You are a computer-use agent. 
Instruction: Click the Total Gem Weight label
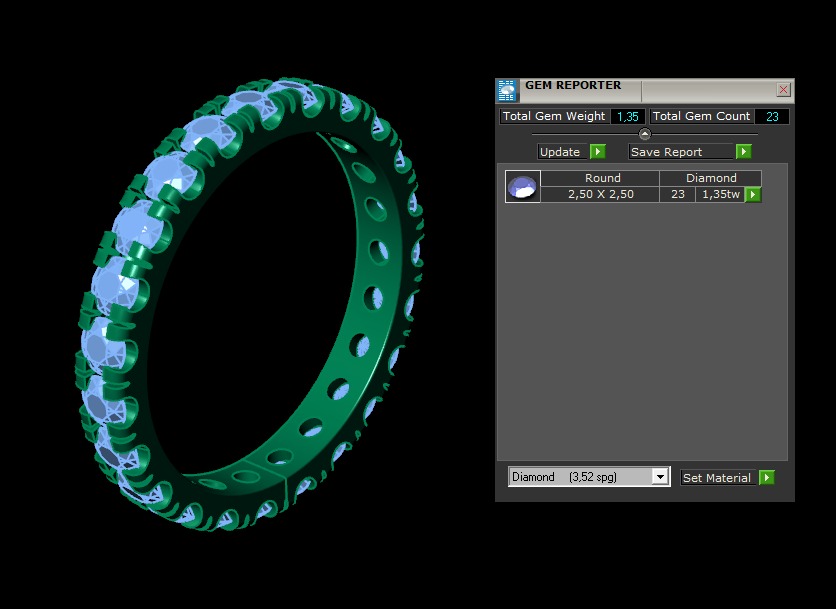click(554, 116)
